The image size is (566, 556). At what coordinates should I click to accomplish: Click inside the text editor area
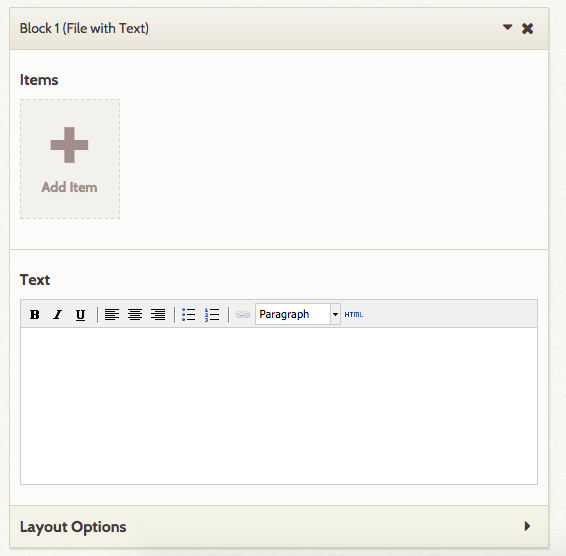(279, 406)
